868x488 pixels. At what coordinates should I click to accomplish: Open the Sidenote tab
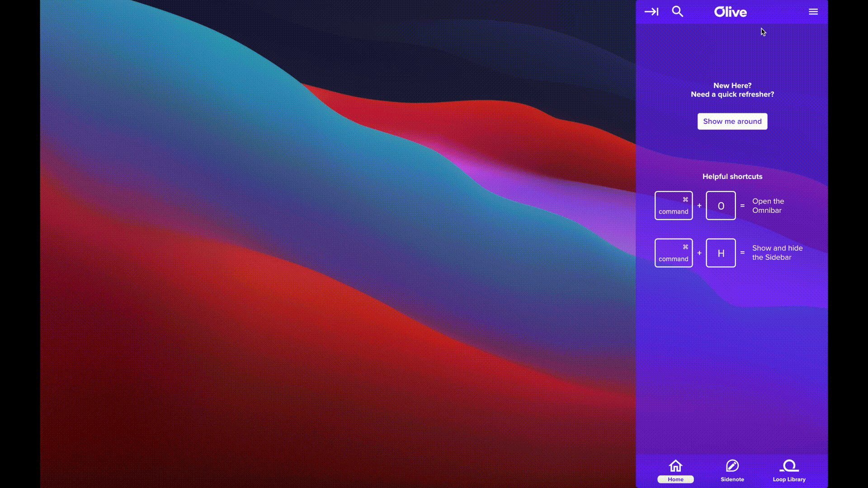coord(732,471)
